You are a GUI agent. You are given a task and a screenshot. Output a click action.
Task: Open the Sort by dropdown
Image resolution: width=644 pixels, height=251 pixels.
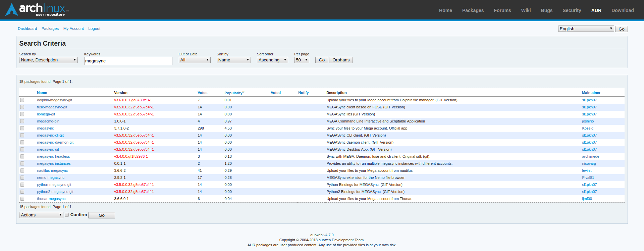click(x=234, y=60)
